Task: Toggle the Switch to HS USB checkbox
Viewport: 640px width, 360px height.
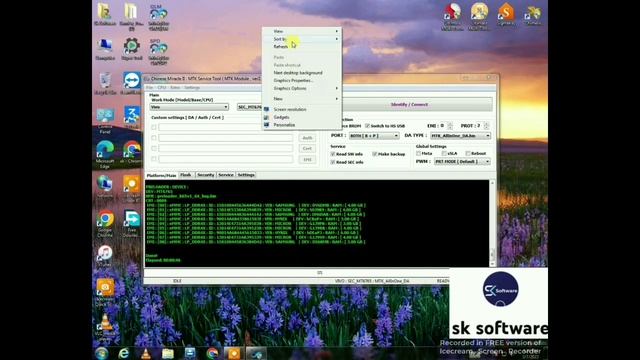Action: tap(367, 126)
